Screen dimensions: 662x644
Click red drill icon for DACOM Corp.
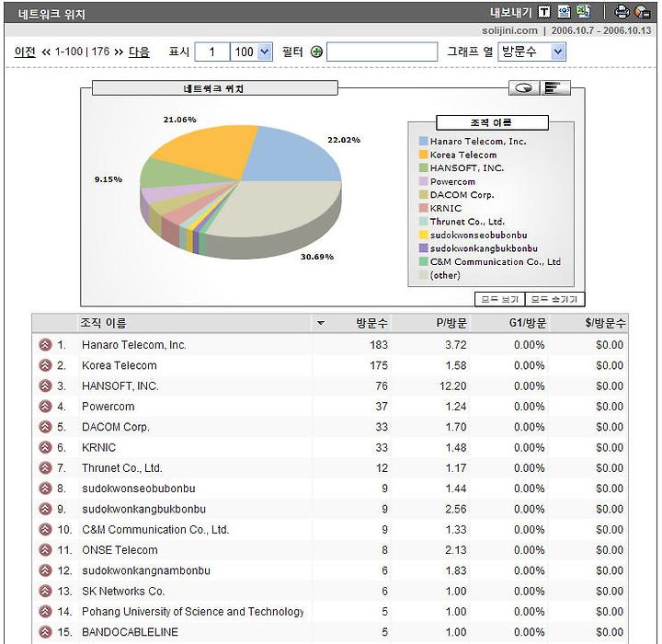coord(45,427)
